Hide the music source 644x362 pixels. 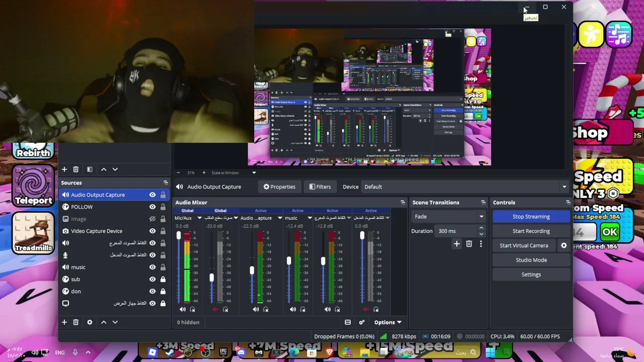point(152,267)
